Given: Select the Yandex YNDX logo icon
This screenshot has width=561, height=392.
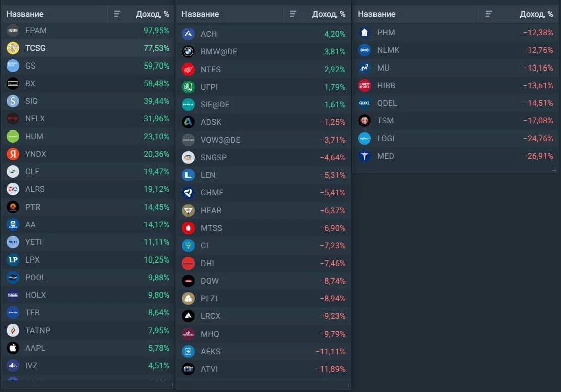Looking at the screenshot, I should coord(13,154).
